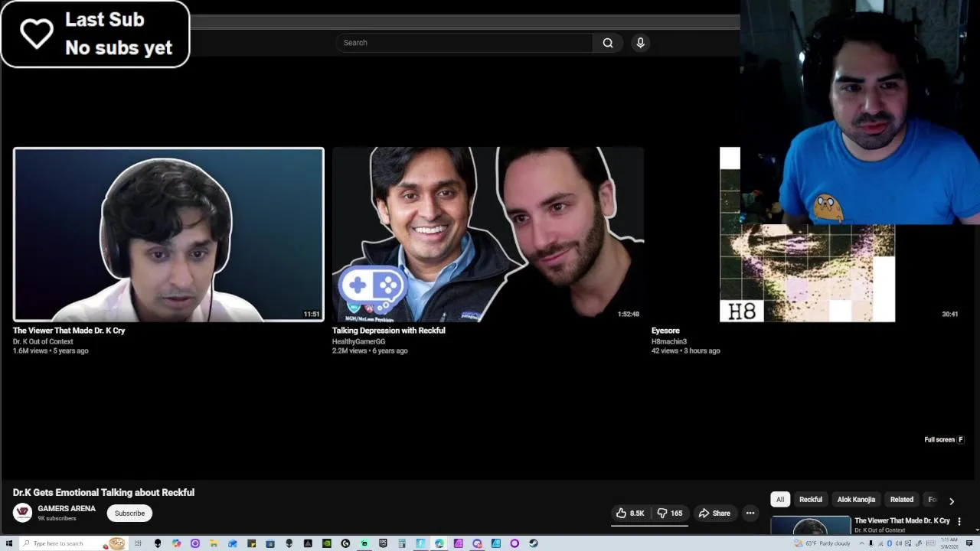Open the H8machin3 channel link

pyautogui.click(x=669, y=341)
